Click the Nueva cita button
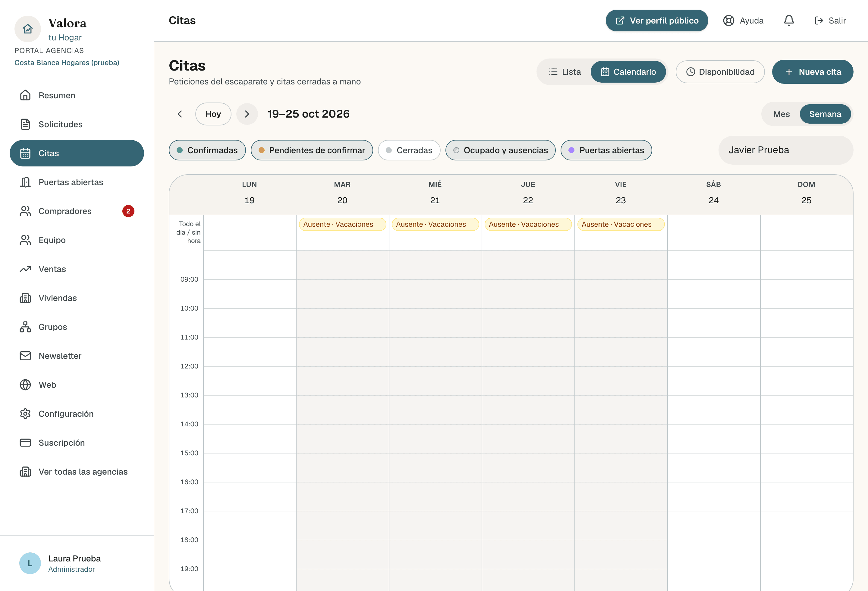The image size is (868, 591). pos(812,72)
